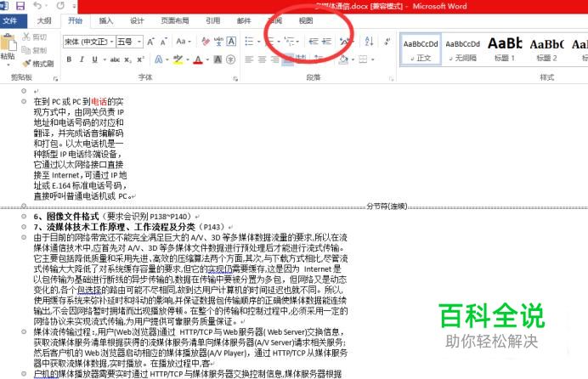Apply the 无间隔 No Spacing style
This screenshot has height=379, width=588.
pyautogui.click(x=462, y=49)
